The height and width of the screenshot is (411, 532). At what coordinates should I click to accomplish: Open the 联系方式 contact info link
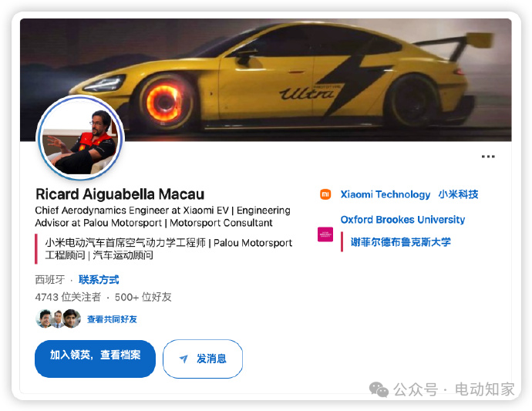pos(99,280)
